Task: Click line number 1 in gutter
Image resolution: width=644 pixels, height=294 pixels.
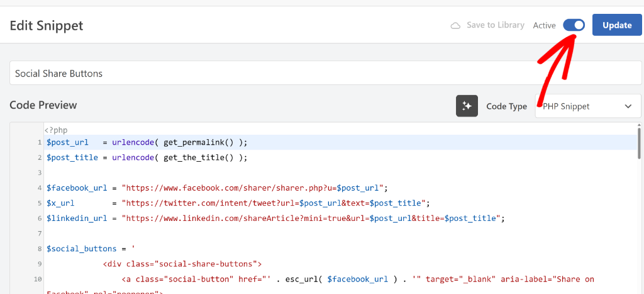Action: pyautogui.click(x=40, y=143)
